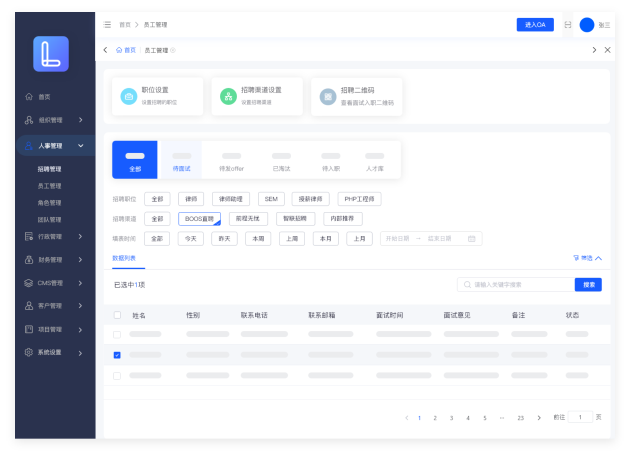Viewport: 630px width, 457px height.
Task: Click the 招聘二维码 card icon
Action: [x=327, y=96]
